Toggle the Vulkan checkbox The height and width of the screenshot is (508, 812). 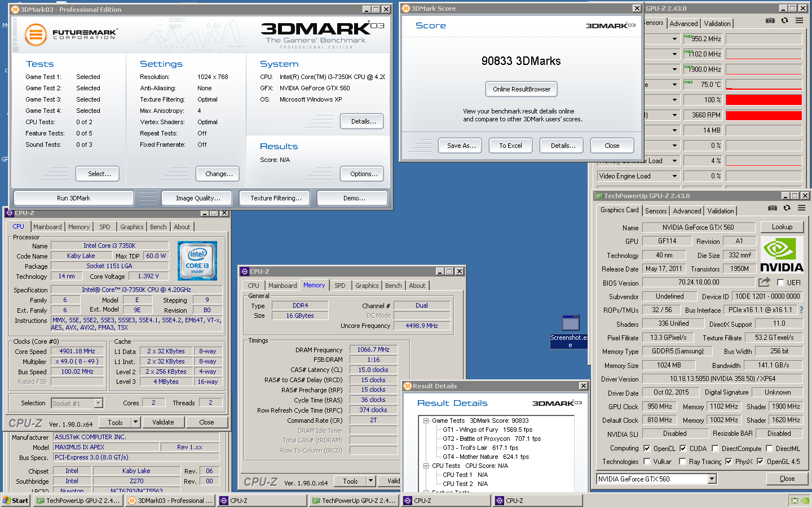pyautogui.click(x=647, y=461)
